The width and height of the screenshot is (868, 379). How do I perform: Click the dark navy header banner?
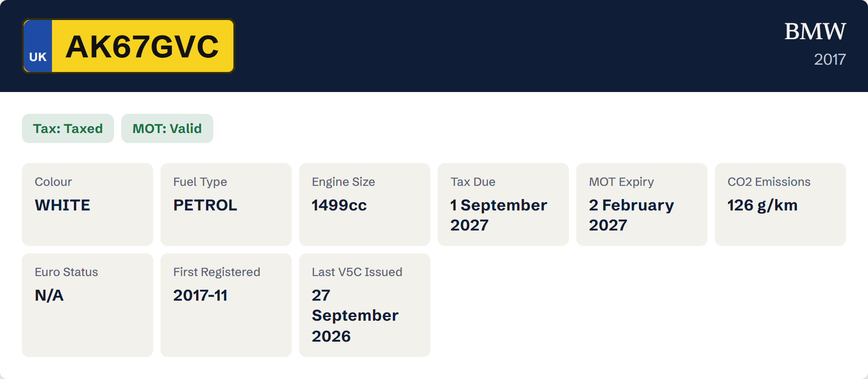[434, 46]
